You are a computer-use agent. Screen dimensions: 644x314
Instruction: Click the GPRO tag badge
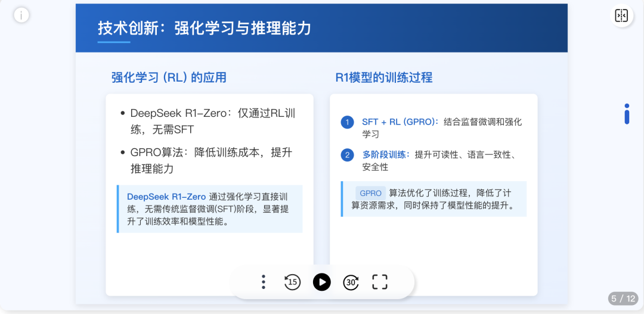coord(370,193)
